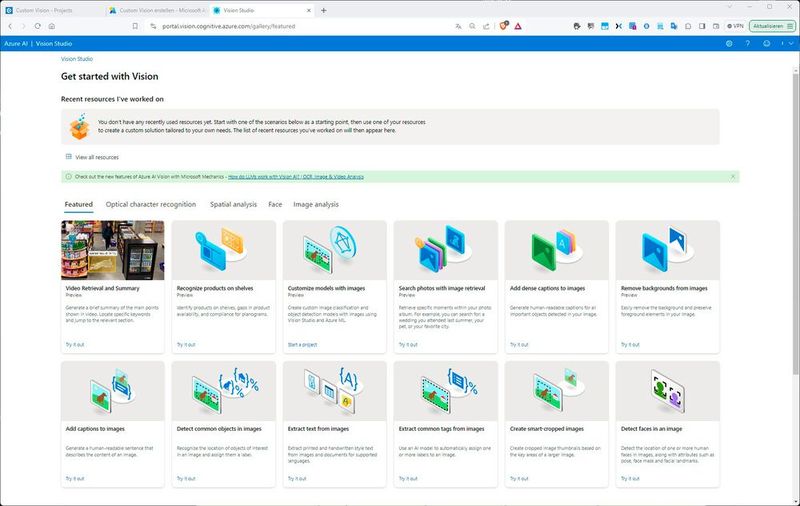Click Vision Studio in the blue header
The width and height of the screenshot is (800, 506).
coord(54,44)
